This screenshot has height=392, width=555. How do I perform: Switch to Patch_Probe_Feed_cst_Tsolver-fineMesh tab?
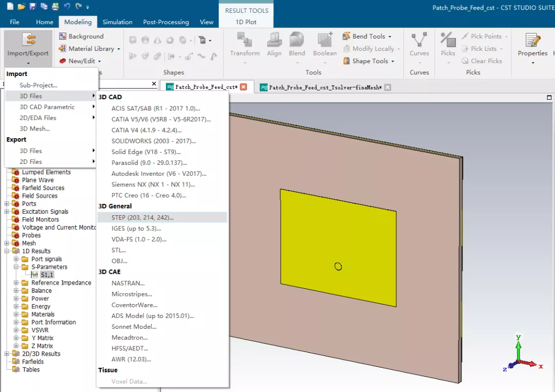[x=325, y=87]
